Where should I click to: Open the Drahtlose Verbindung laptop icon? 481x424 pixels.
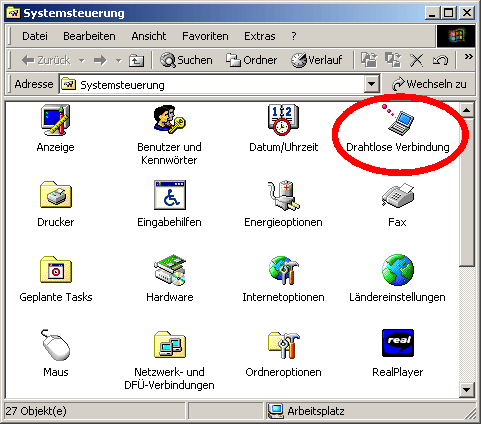point(397,119)
